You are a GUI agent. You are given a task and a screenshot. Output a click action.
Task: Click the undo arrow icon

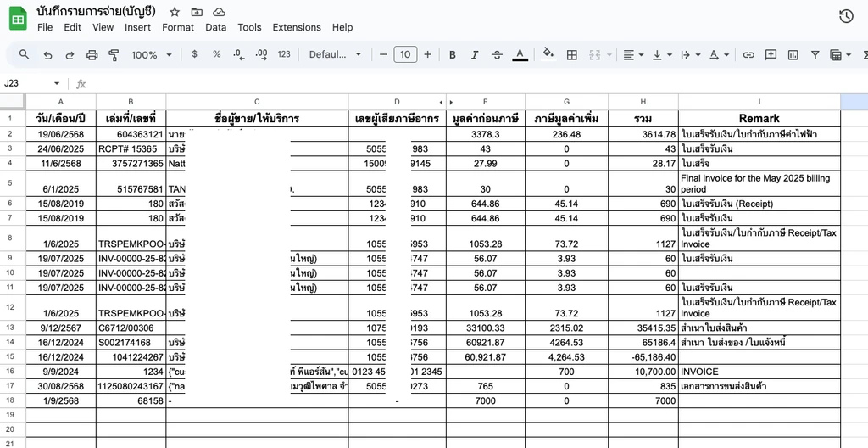[x=47, y=54]
